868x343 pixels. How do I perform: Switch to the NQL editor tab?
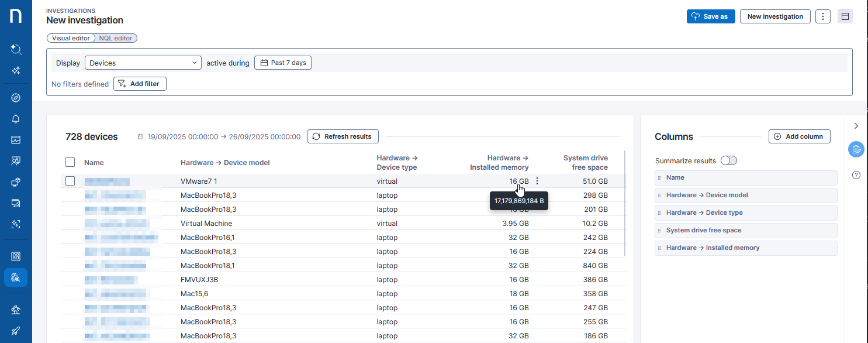coord(116,38)
